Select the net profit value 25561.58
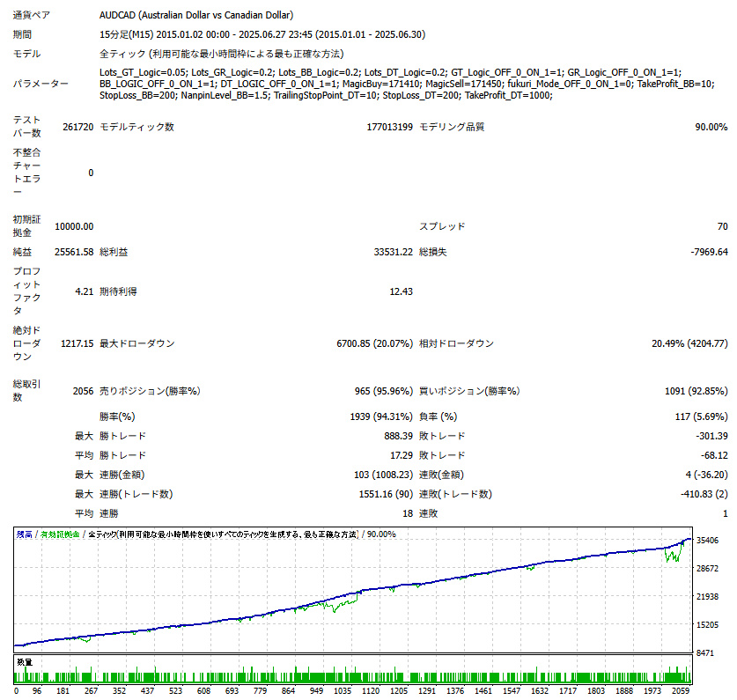Image resolution: width=737 pixels, height=700 pixels. (74, 252)
